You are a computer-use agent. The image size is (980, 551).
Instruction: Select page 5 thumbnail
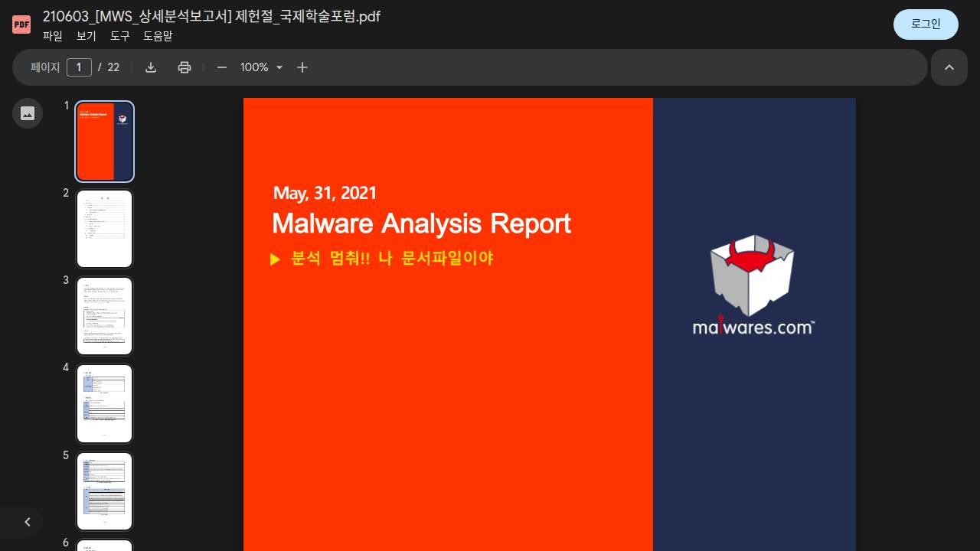(x=105, y=491)
